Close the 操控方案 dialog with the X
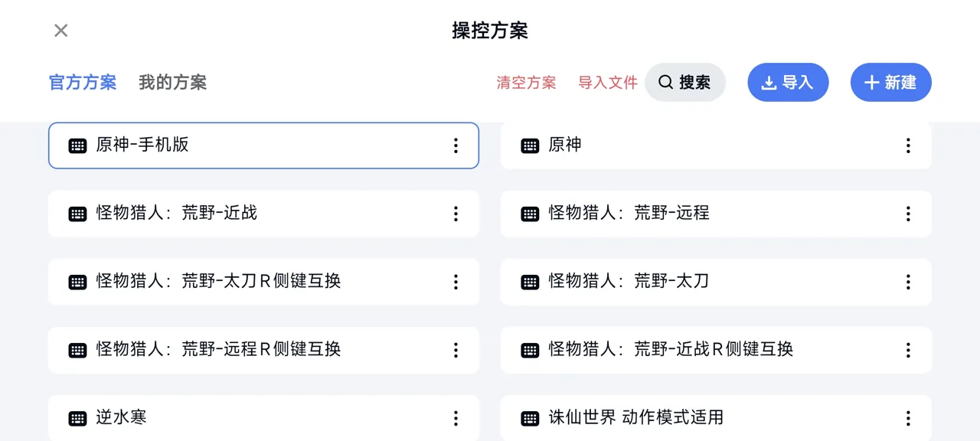This screenshot has width=980, height=441. [60, 30]
